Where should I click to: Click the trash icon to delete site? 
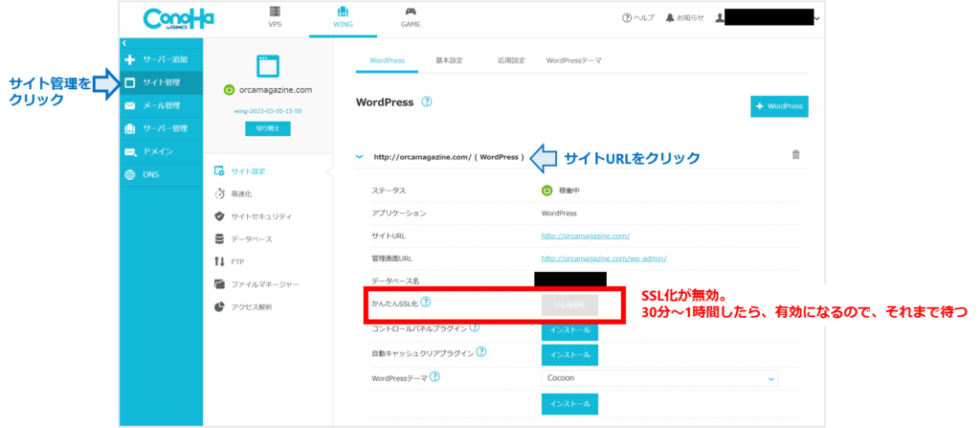pyautogui.click(x=795, y=154)
